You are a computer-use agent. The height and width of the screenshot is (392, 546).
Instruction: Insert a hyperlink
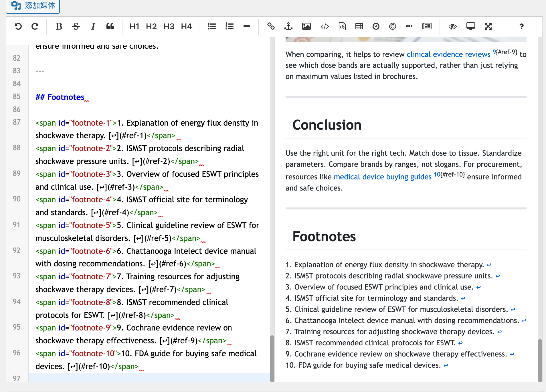pyautogui.click(x=271, y=27)
